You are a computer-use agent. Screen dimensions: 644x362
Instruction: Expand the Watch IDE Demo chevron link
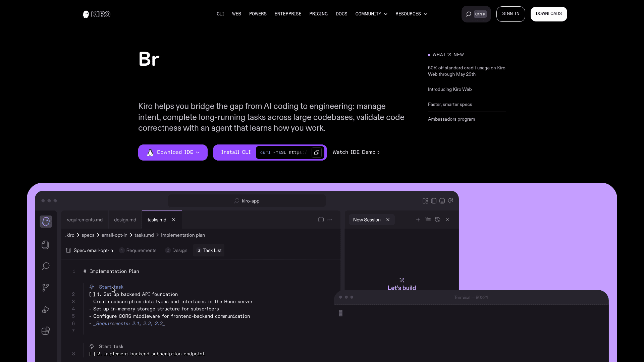point(356,153)
